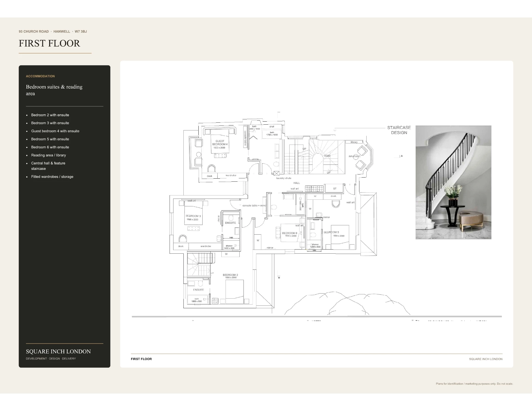Viewport: 532px width, 411px height.
Task: Click the 'library' label near reading bay
Action: point(354,142)
